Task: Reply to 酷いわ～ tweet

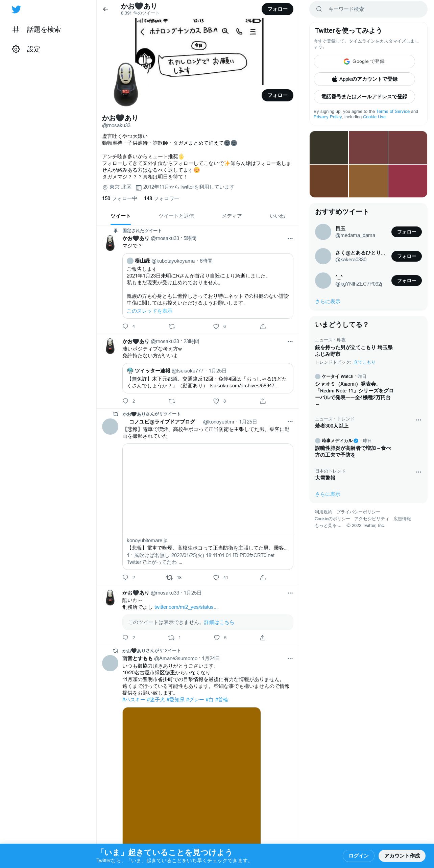Action: (125, 637)
